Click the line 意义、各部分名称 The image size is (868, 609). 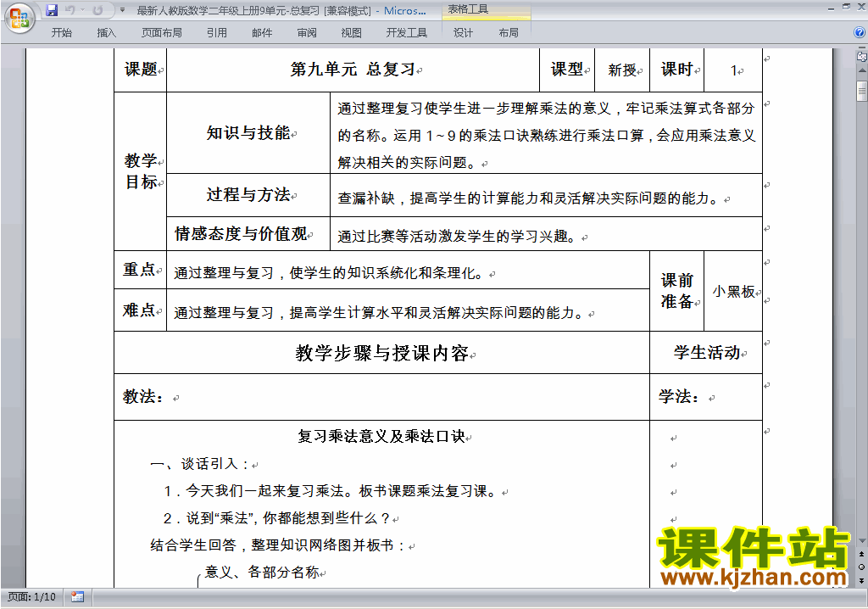coord(262,572)
